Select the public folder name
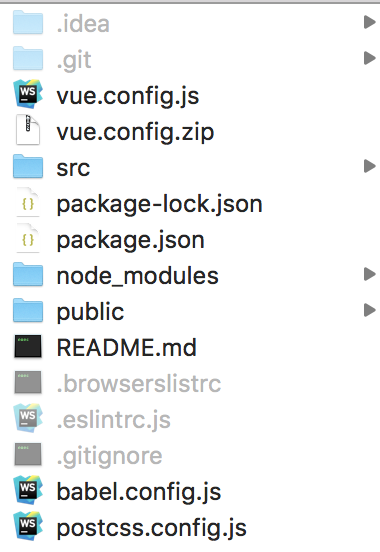The width and height of the screenshot is (380, 552). coord(91,312)
